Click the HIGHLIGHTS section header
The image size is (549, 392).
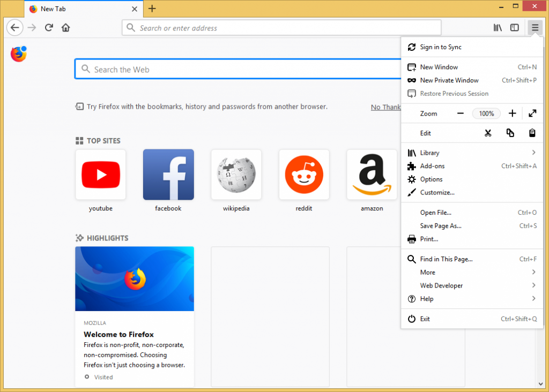pos(102,238)
